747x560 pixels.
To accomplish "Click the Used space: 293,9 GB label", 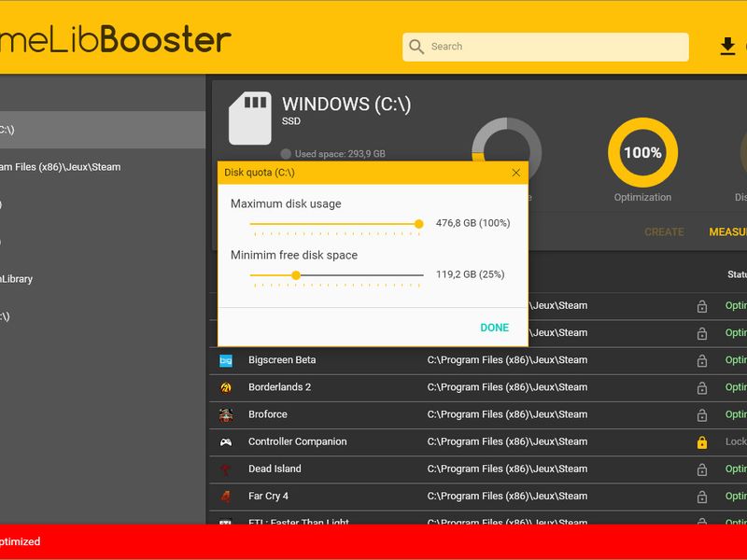I will (340, 154).
